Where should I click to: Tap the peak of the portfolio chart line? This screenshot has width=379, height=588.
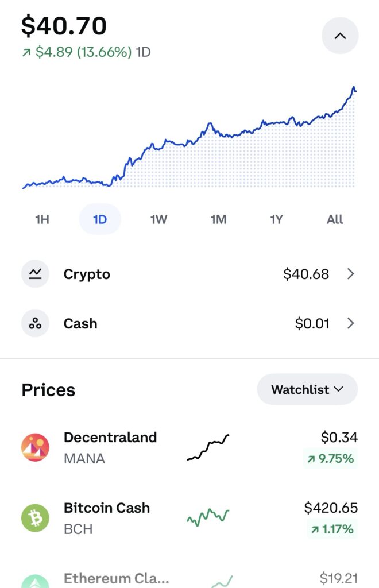(354, 87)
